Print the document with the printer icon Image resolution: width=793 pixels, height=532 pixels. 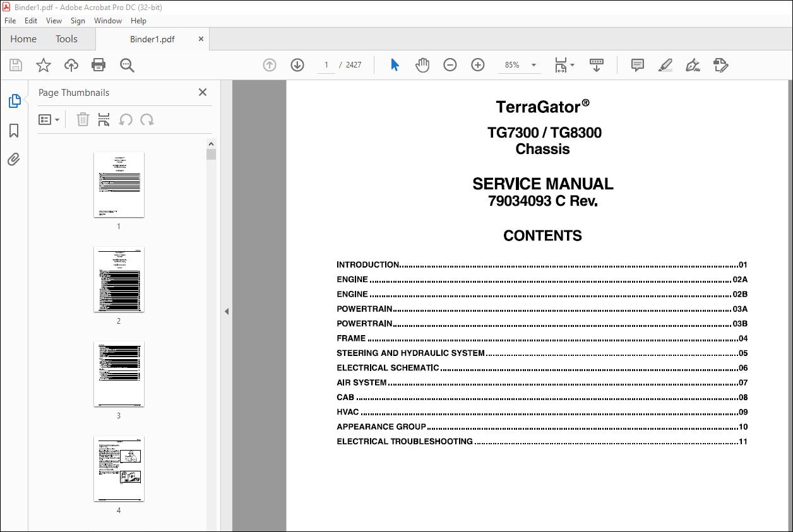pyautogui.click(x=98, y=65)
